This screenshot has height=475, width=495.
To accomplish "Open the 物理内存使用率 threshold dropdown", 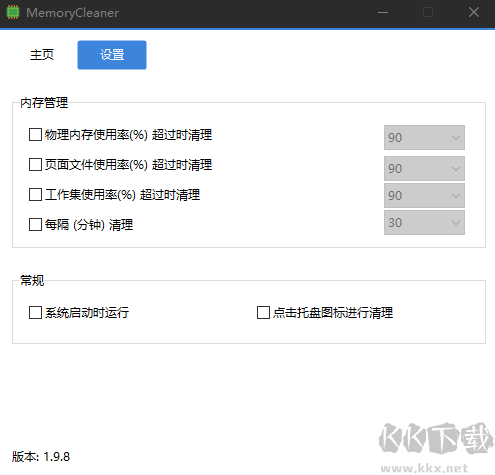I will (424, 137).
